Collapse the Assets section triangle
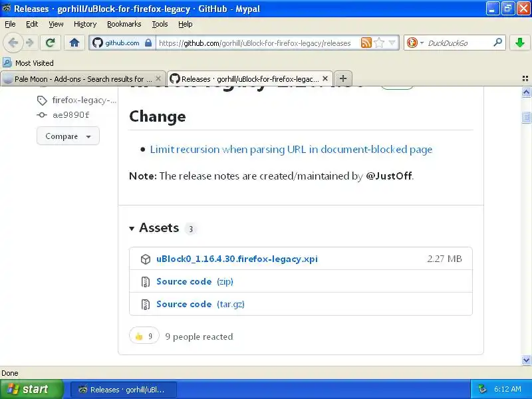The width and height of the screenshot is (532, 399). point(132,228)
